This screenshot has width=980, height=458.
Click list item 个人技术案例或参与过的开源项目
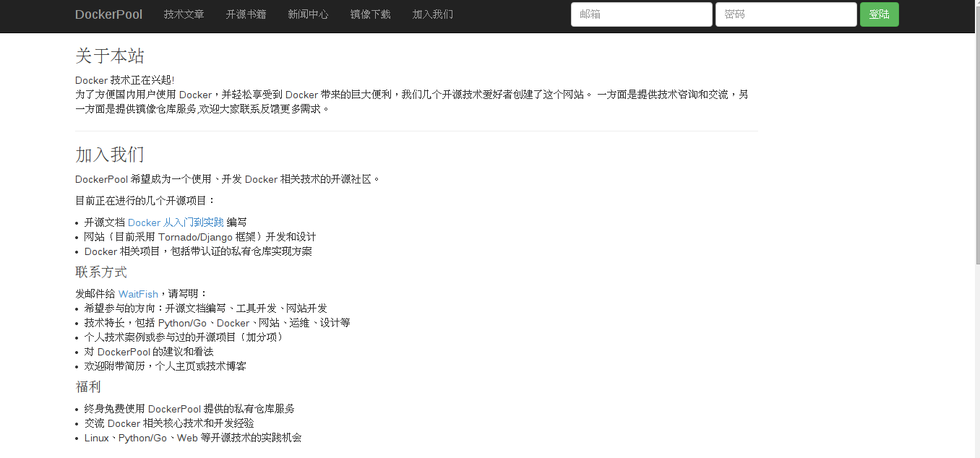point(185,337)
